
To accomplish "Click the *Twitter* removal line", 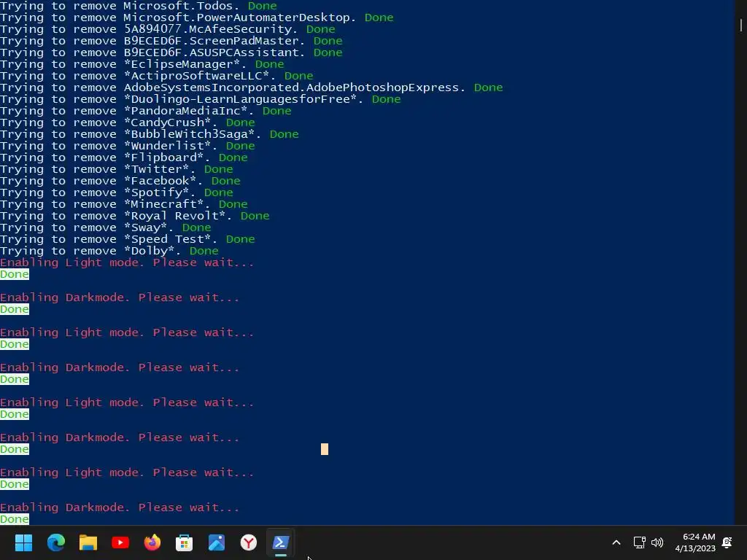I will click(117, 169).
